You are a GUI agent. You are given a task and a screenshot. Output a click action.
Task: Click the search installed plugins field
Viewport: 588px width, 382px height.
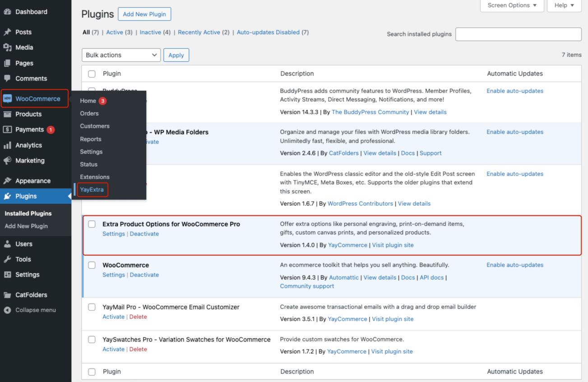(x=518, y=34)
